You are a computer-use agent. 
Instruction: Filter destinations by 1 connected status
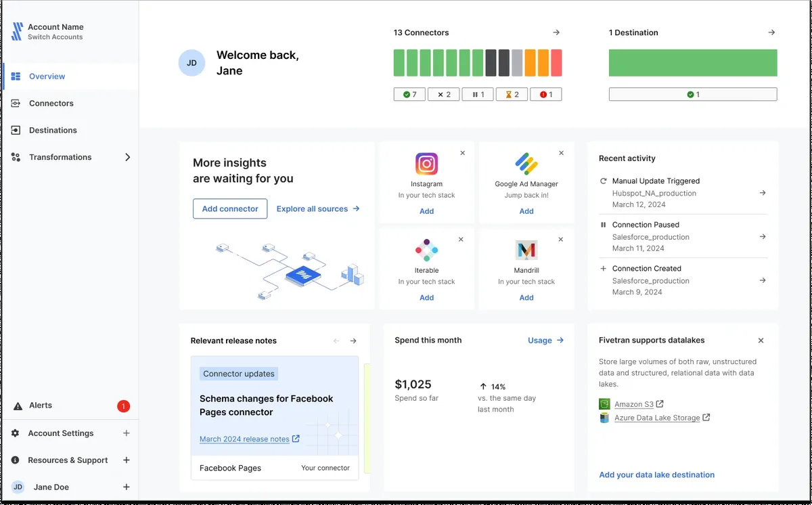point(693,95)
